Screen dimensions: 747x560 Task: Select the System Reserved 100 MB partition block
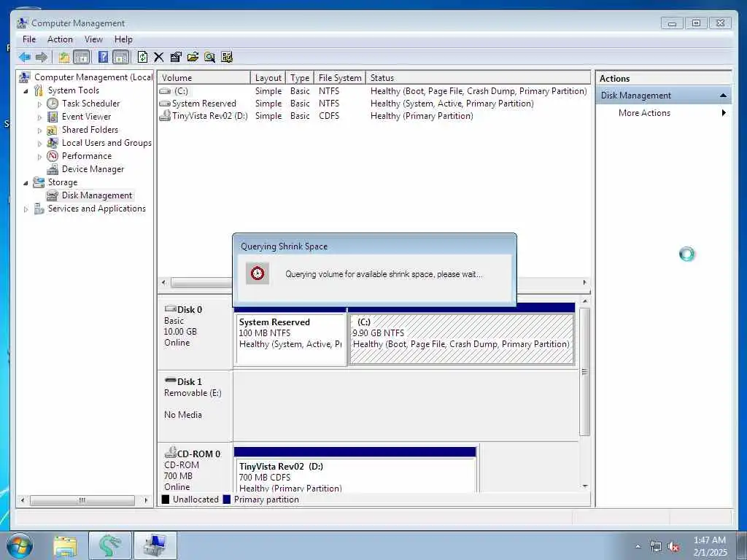coord(290,339)
